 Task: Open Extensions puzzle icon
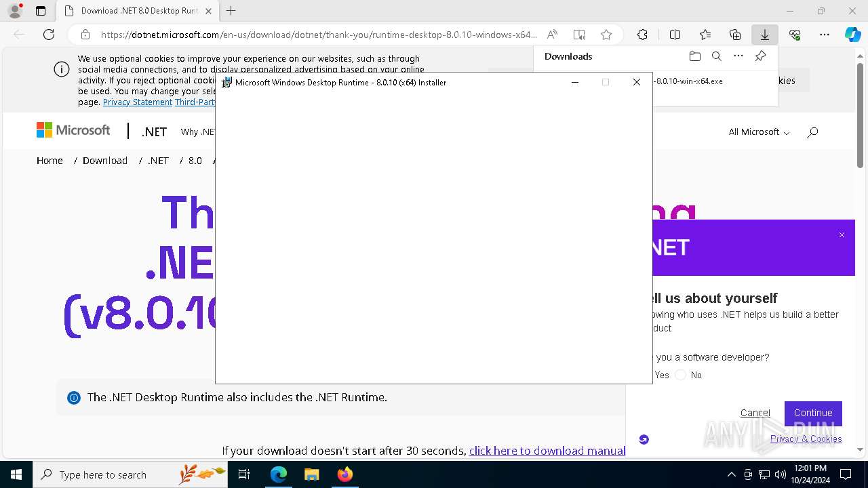tap(642, 35)
